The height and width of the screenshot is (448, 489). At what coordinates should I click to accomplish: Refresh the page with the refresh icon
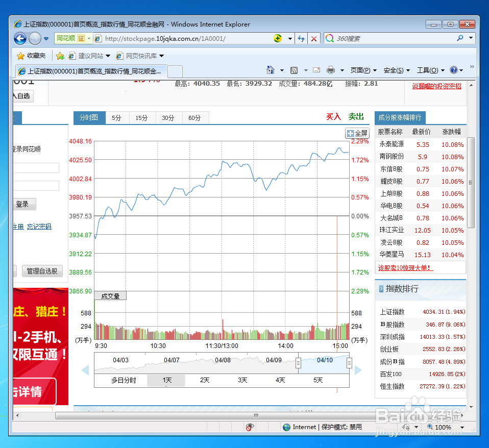pyautogui.click(x=301, y=38)
